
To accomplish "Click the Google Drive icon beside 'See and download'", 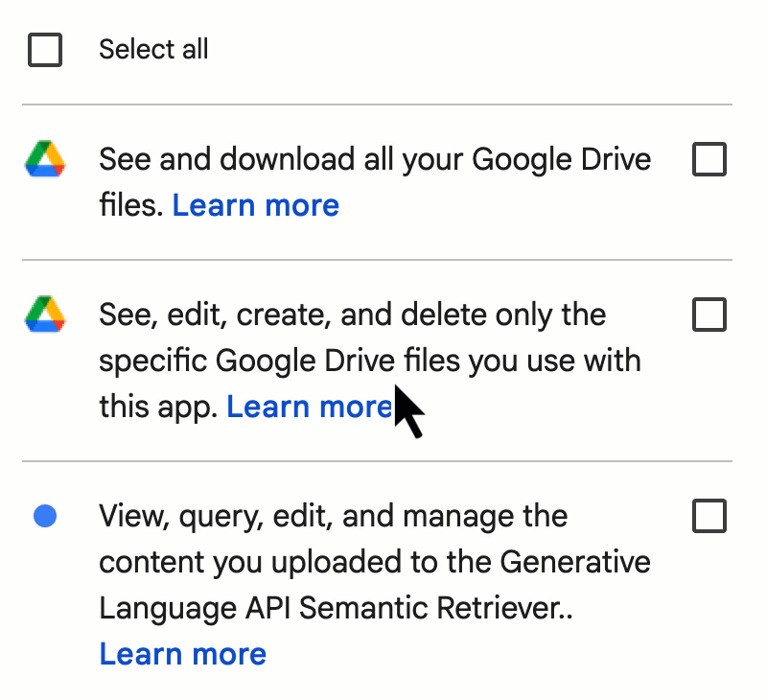I will [45, 159].
